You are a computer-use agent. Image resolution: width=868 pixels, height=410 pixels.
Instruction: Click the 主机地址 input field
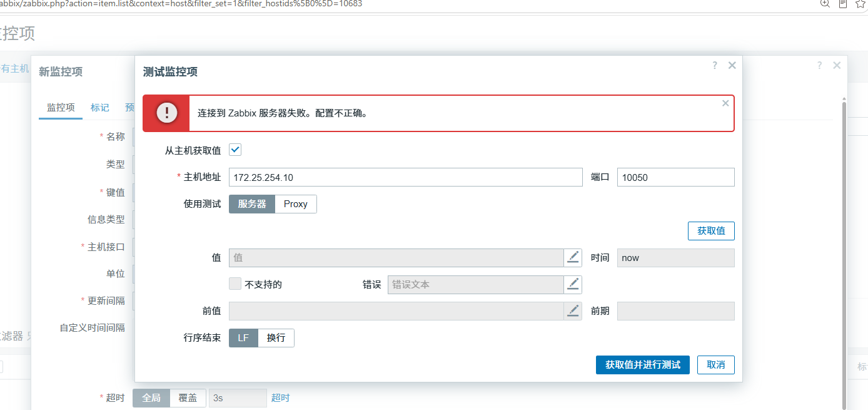pos(406,177)
